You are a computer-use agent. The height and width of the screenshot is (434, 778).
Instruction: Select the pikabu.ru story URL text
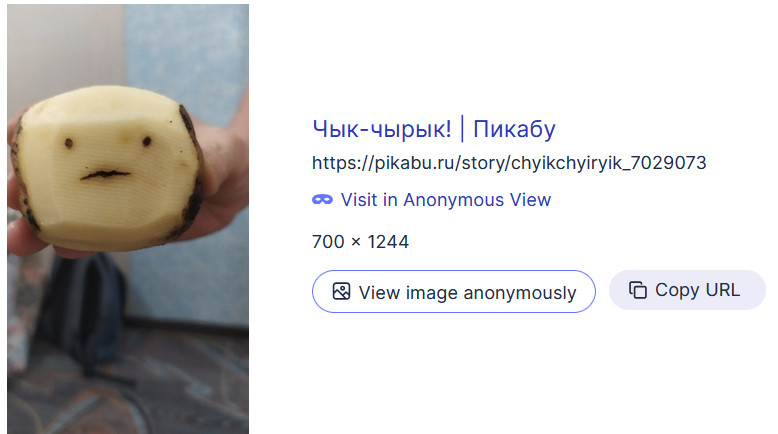(509, 163)
